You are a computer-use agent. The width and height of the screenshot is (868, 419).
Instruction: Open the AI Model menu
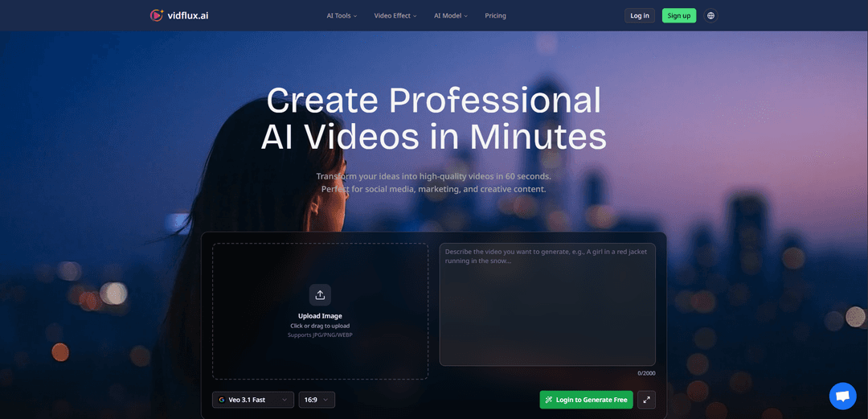coord(451,15)
